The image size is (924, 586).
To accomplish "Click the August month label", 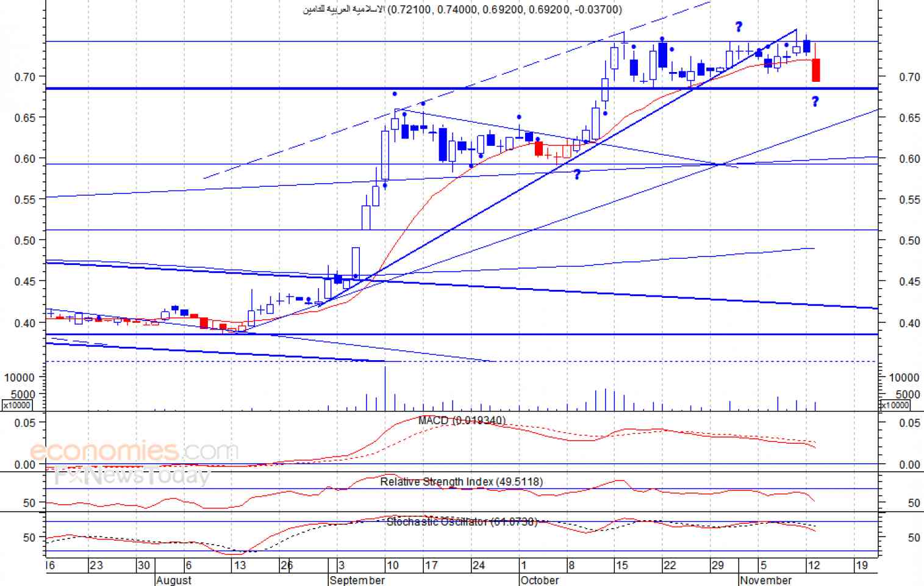I will [x=174, y=580].
